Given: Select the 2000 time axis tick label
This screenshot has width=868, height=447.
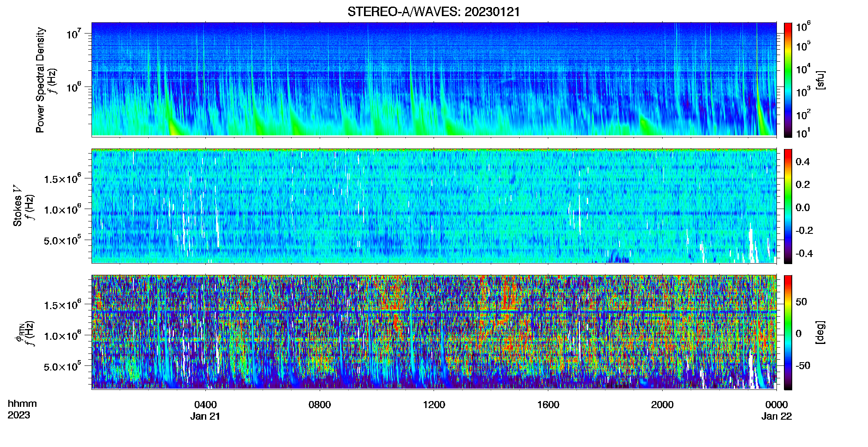Looking at the screenshot, I should point(662,404).
